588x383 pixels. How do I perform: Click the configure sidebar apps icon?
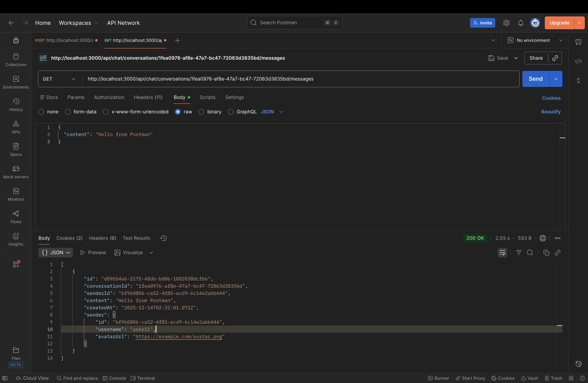tap(16, 264)
